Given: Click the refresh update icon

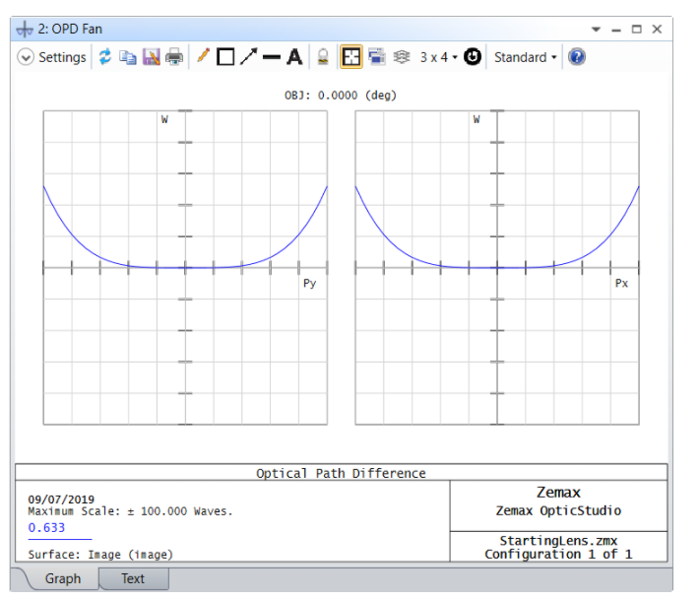Looking at the screenshot, I should (105, 57).
